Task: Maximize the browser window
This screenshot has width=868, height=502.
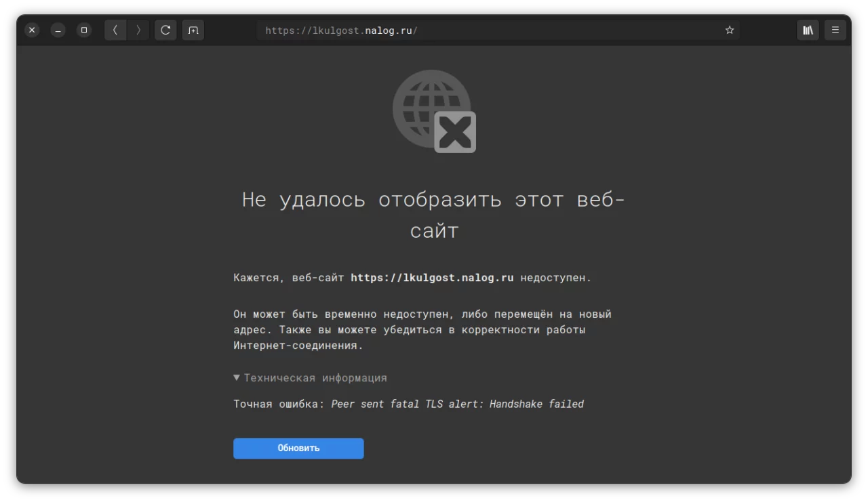Action: (84, 30)
